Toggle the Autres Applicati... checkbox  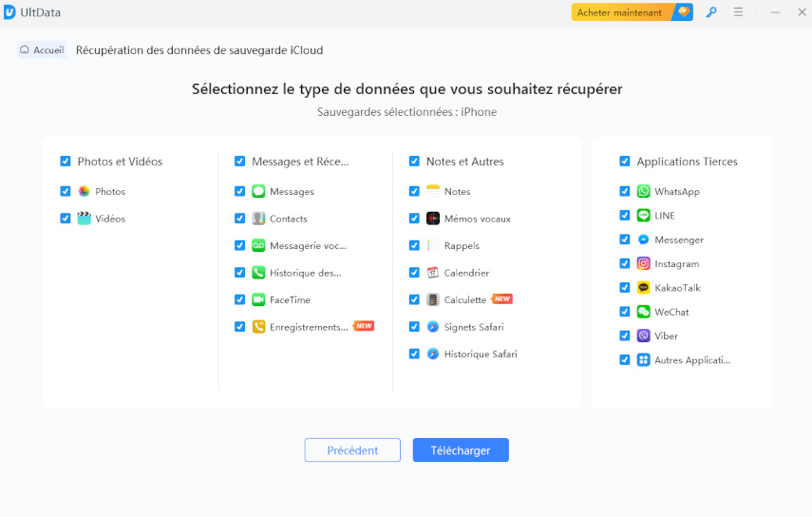pyautogui.click(x=625, y=359)
